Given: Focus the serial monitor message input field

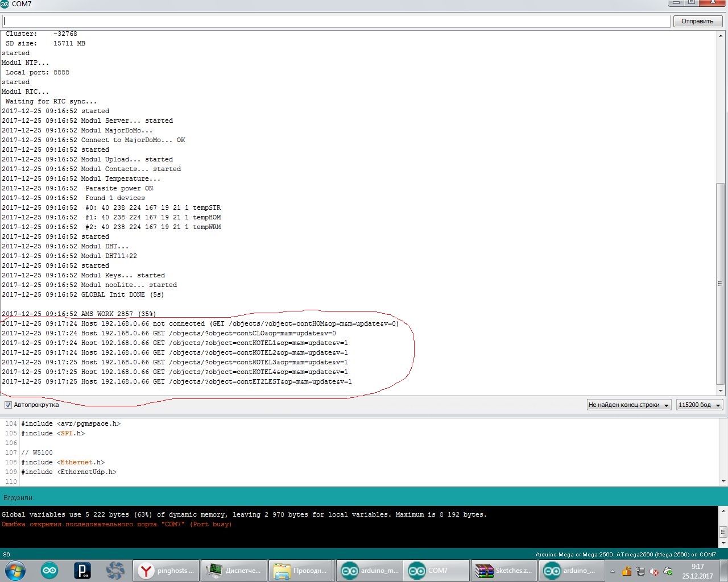Looking at the screenshot, I should coord(336,21).
